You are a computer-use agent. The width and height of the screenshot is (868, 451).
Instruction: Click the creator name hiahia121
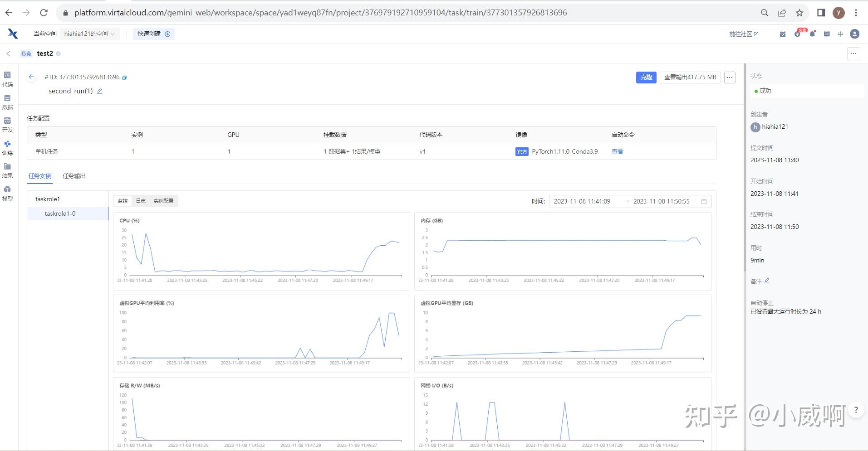coord(775,126)
